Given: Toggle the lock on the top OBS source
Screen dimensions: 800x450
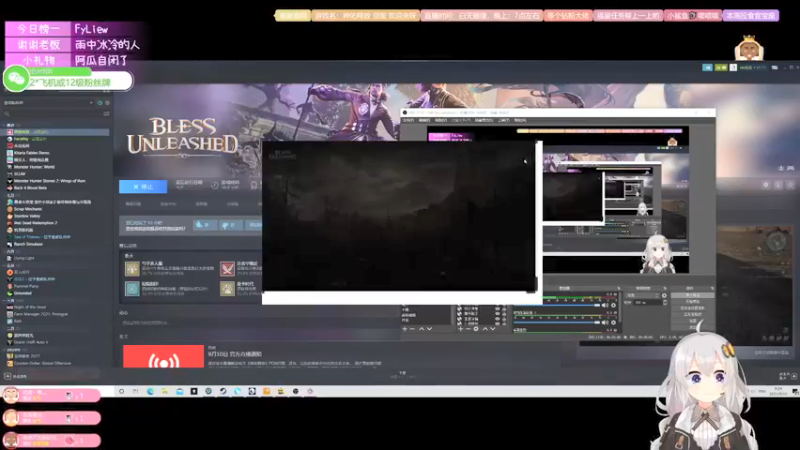Looking at the screenshot, I should pyautogui.click(x=504, y=309).
